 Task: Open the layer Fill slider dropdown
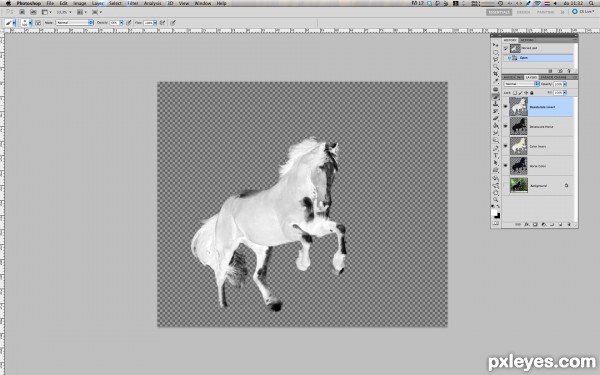[565, 93]
